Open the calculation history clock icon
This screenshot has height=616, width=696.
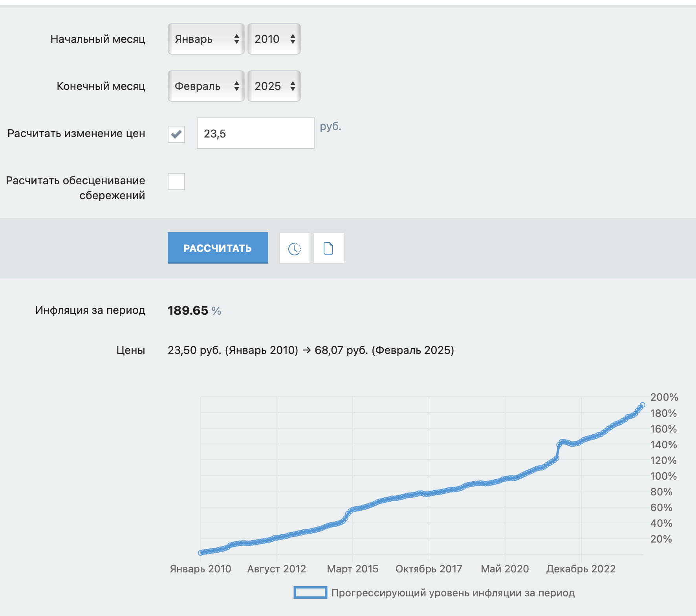294,248
